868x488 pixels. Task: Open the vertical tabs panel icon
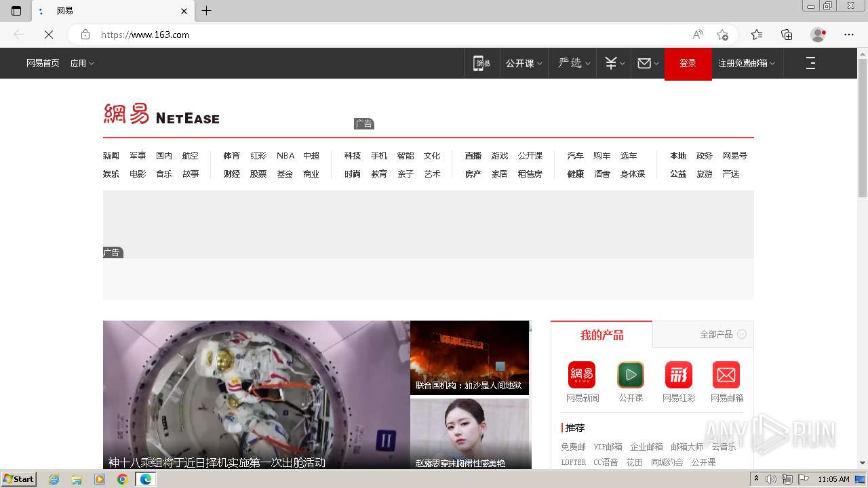click(16, 11)
